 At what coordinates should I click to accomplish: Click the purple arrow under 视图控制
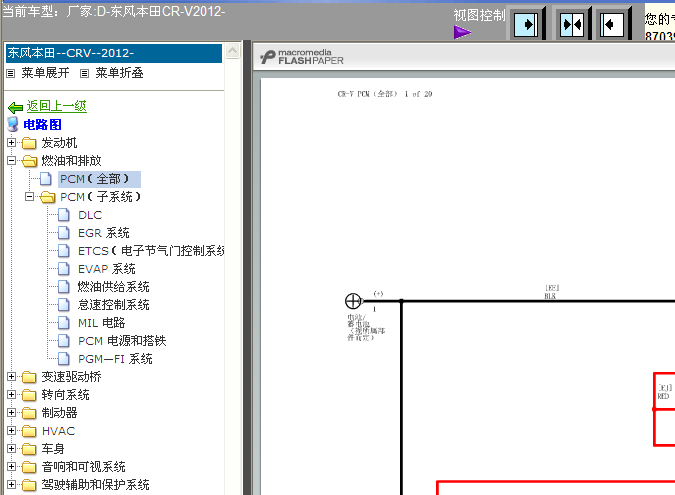462,32
